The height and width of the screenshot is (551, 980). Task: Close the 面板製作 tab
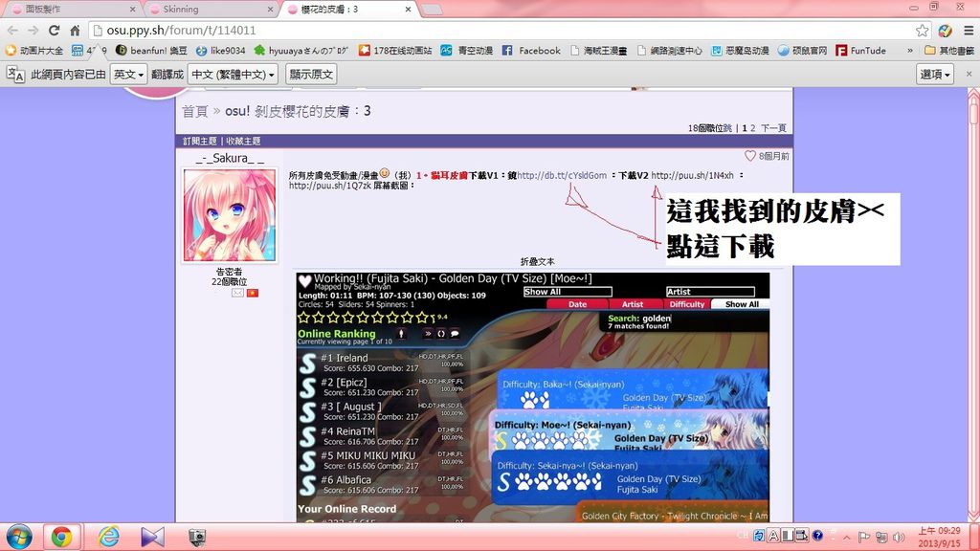(x=132, y=10)
